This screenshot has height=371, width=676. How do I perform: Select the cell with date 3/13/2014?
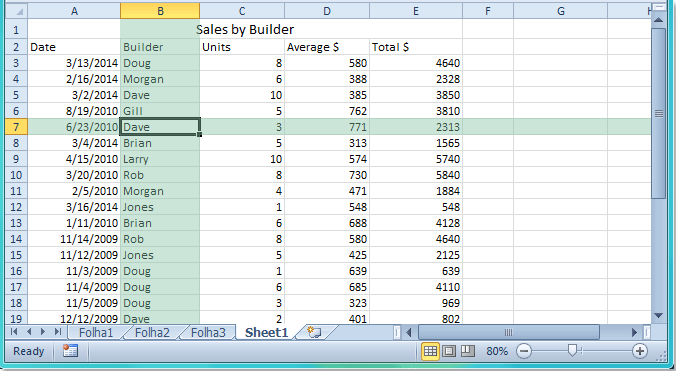click(74, 63)
